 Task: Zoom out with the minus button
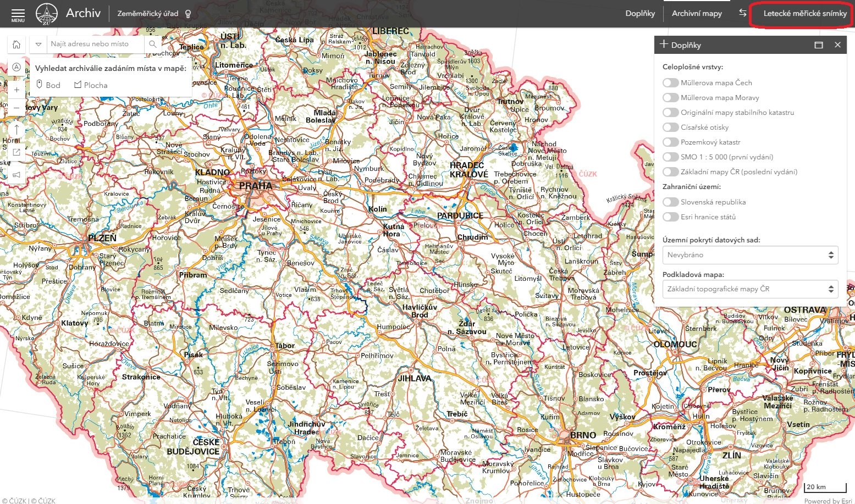[x=16, y=108]
